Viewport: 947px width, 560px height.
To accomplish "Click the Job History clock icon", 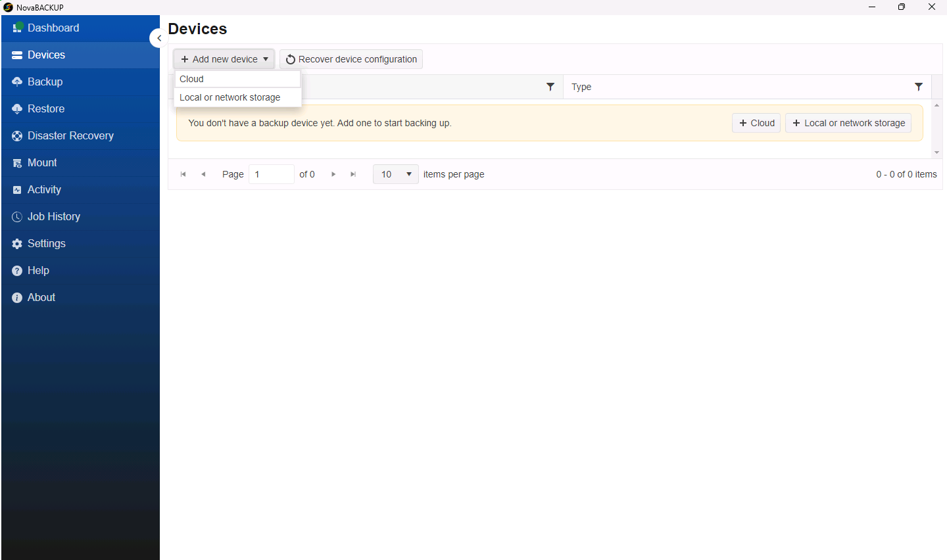I will (x=17, y=217).
